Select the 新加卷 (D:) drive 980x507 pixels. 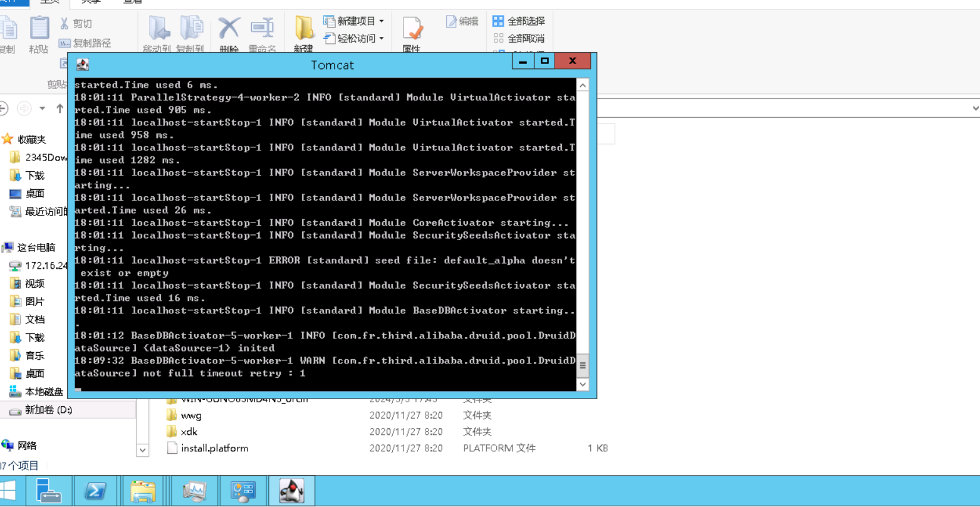click(x=41, y=410)
